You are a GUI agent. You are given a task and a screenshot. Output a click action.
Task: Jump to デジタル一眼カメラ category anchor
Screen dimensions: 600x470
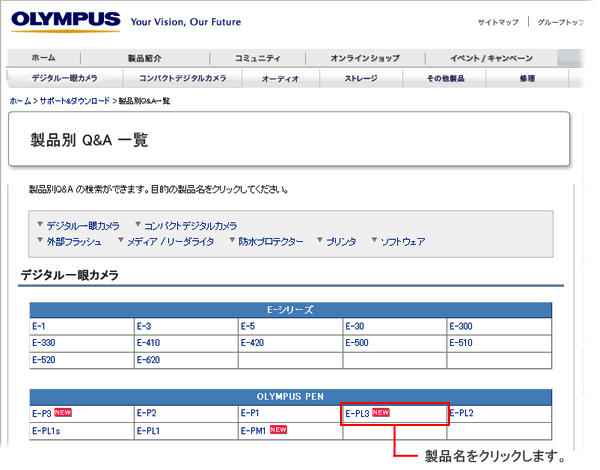click(83, 226)
